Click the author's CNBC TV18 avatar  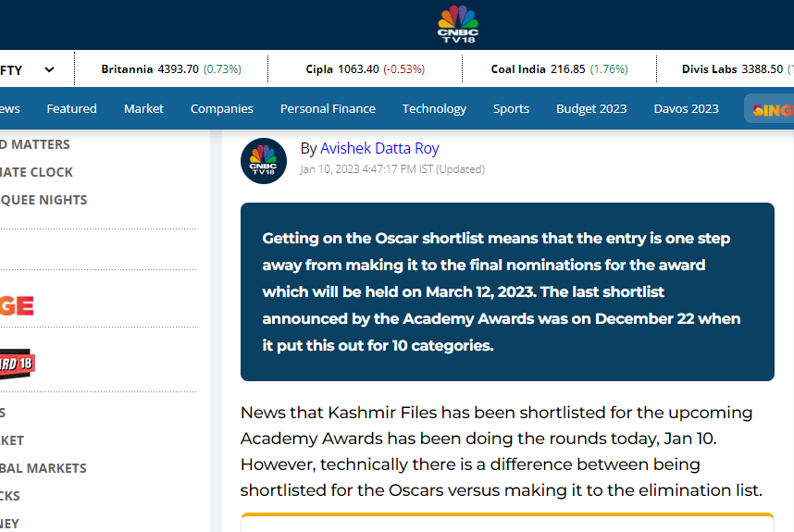(x=264, y=161)
